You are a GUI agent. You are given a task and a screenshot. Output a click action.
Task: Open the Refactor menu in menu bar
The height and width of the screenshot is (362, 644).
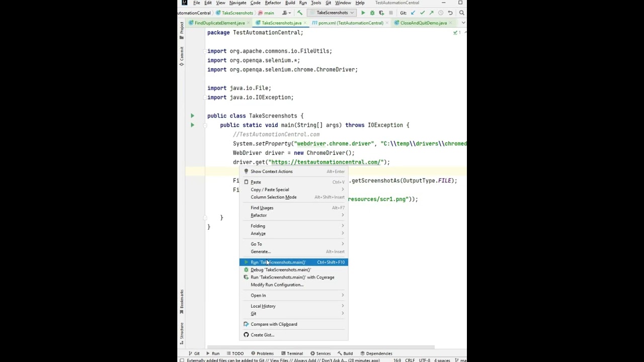pyautogui.click(x=273, y=3)
